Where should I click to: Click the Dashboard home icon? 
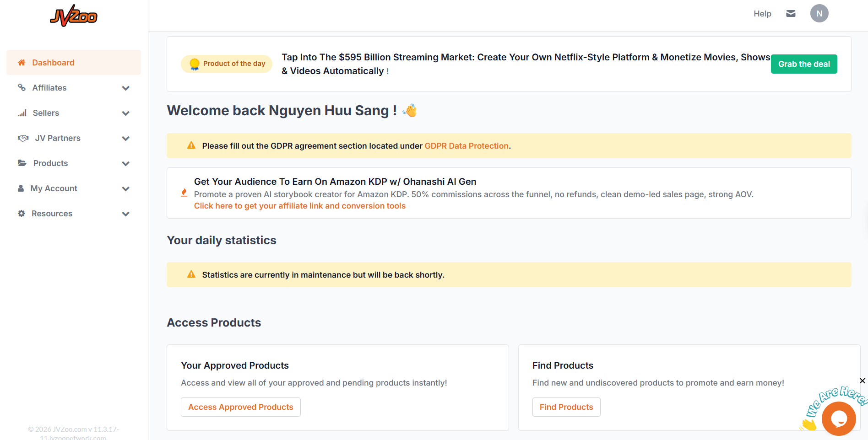click(x=22, y=63)
